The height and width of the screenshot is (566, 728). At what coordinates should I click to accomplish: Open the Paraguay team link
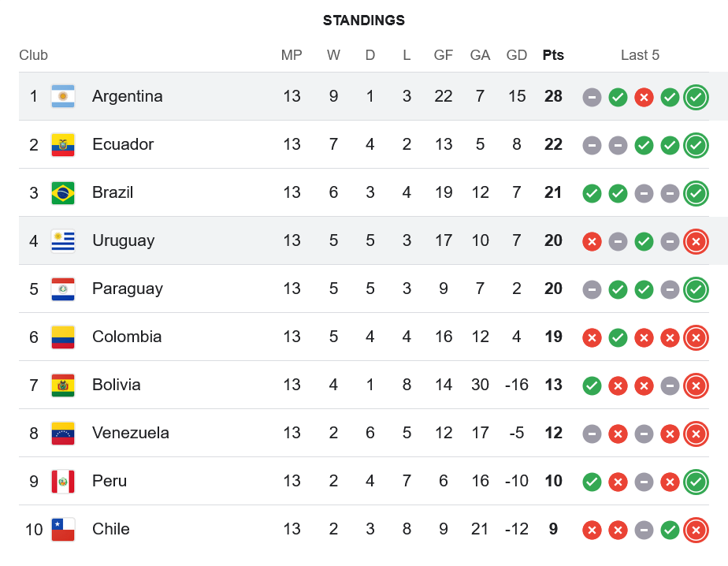127,289
